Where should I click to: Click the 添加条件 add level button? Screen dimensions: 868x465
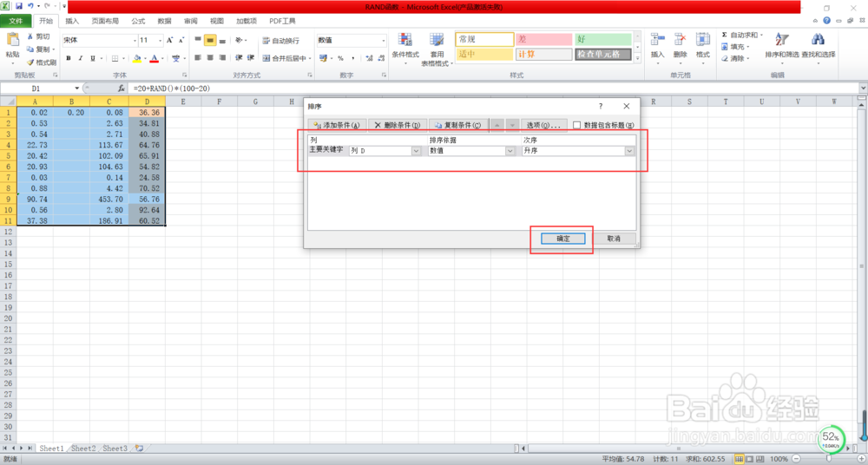337,126
